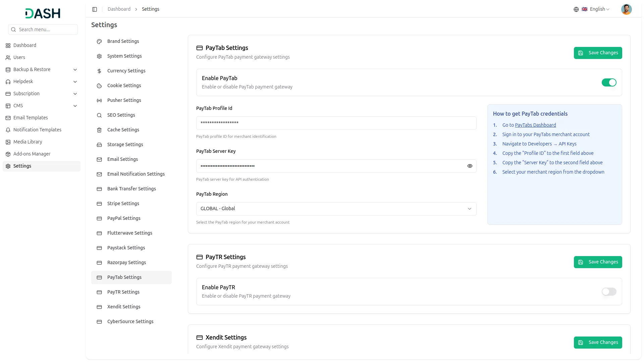Turn on the Enable PayTR switch

[608, 292]
